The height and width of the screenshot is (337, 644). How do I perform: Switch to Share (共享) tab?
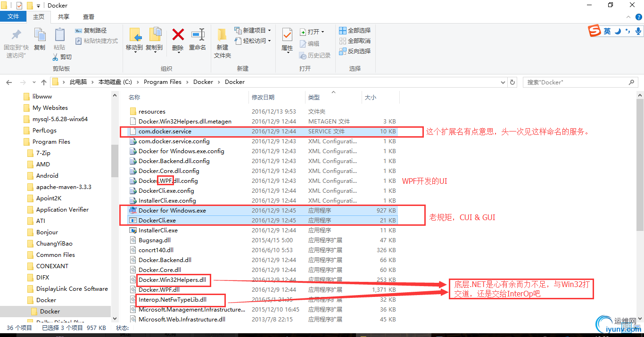click(x=64, y=16)
